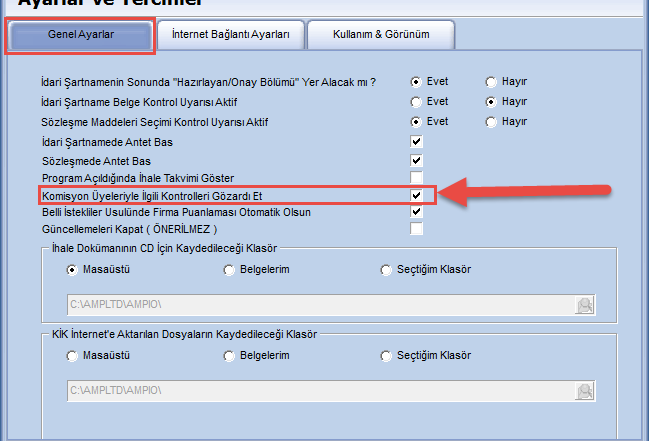Check the Güncellemeleri Kapat checkbox
This screenshot has height=441, width=649.
coord(416,229)
